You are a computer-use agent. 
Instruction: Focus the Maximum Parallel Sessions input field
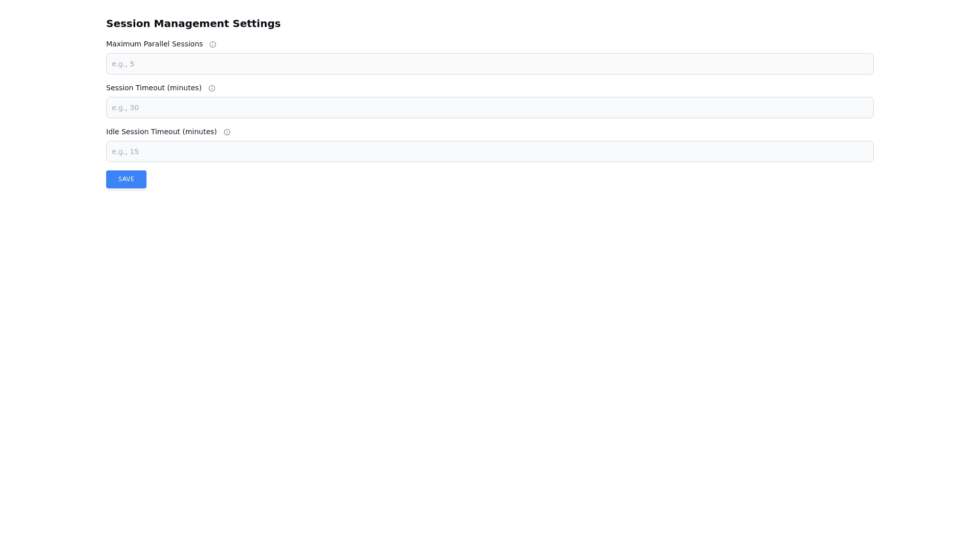489,64
